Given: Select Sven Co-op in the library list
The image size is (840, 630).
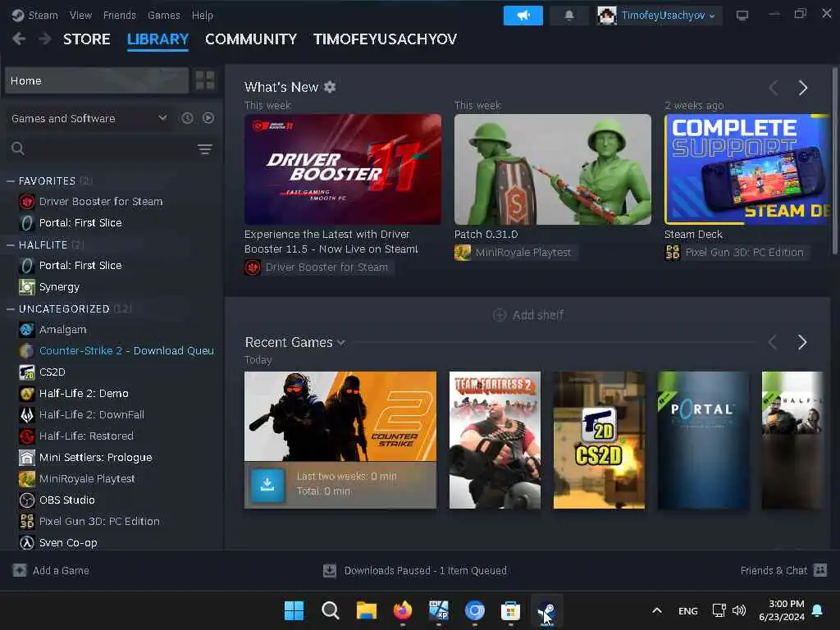Looking at the screenshot, I should [x=68, y=543].
